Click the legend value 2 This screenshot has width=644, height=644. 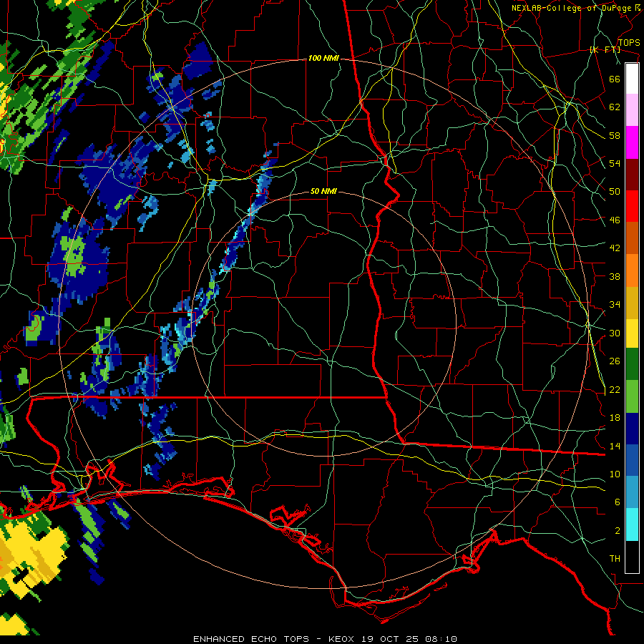tap(618, 530)
